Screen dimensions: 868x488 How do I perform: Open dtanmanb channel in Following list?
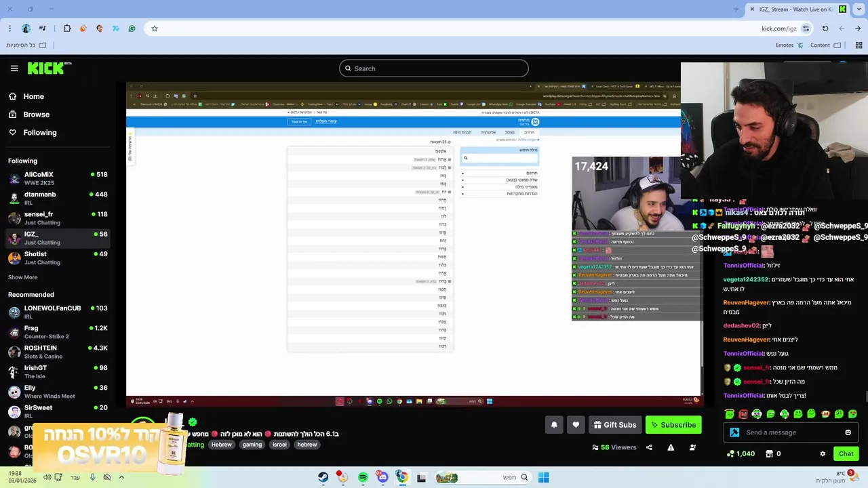(x=58, y=198)
